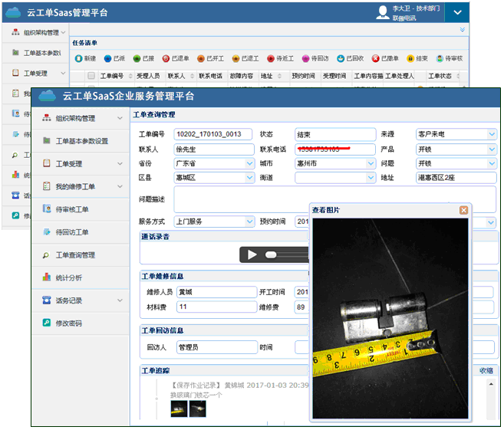The width and height of the screenshot is (504, 430).
Task: Click the 收缩 collapse link
Action: coord(486,370)
